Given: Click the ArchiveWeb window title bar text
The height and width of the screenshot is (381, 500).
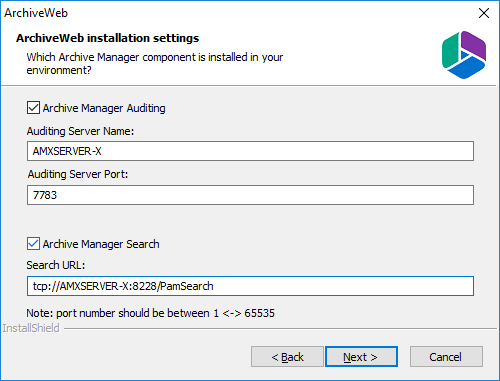Looking at the screenshot, I should [x=36, y=13].
